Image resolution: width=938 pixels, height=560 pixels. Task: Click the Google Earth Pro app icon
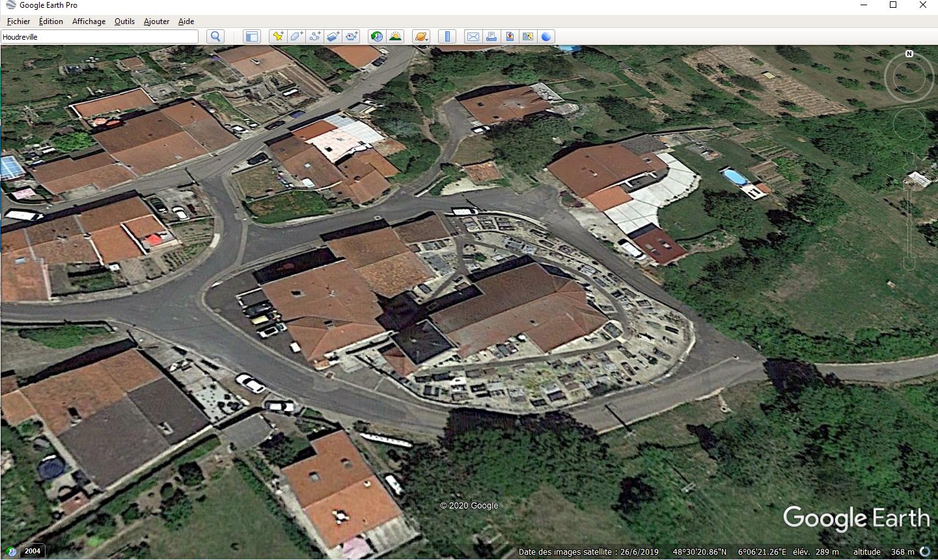point(10,5)
